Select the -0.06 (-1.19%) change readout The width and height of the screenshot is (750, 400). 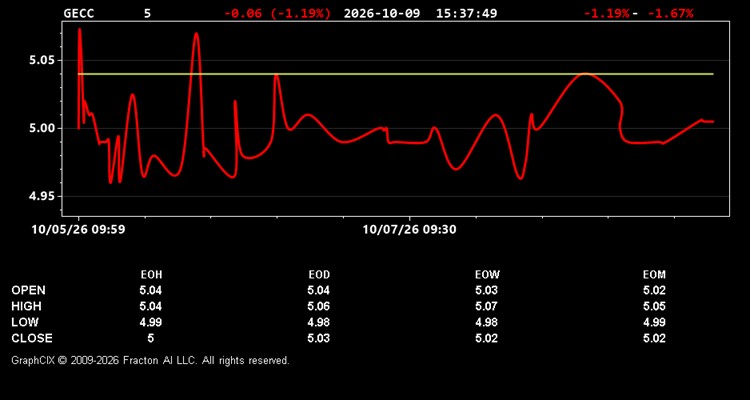[277, 13]
